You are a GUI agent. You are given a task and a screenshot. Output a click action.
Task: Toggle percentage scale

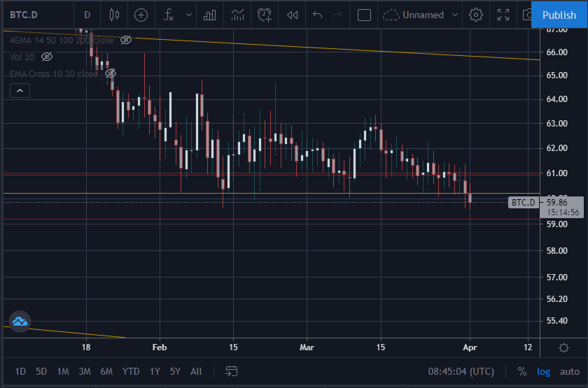point(521,371)
